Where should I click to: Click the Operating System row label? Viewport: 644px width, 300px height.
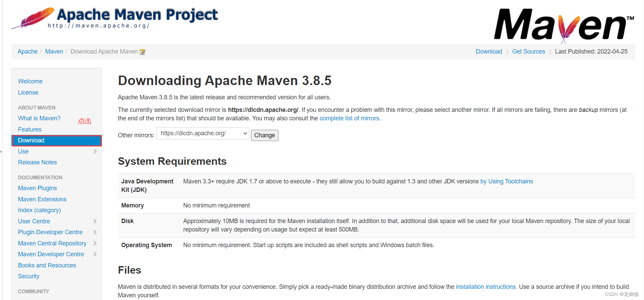coord(146,245)
